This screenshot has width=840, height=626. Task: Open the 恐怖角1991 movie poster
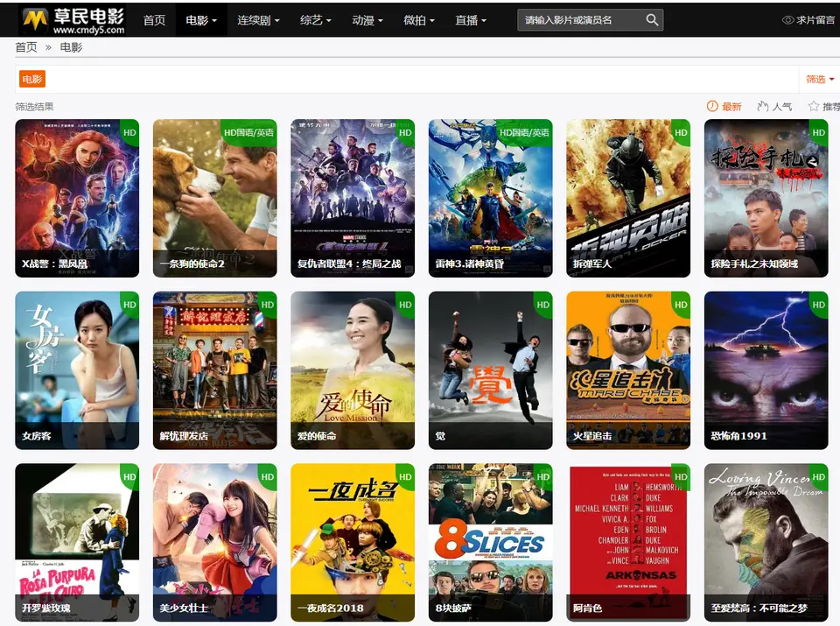pos(766,369)
